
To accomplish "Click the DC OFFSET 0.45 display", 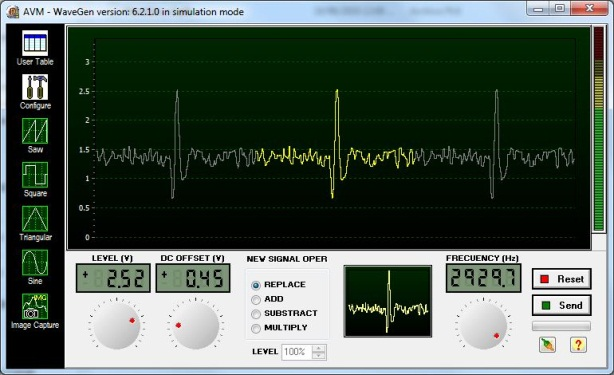I will [x=193, y=278].
